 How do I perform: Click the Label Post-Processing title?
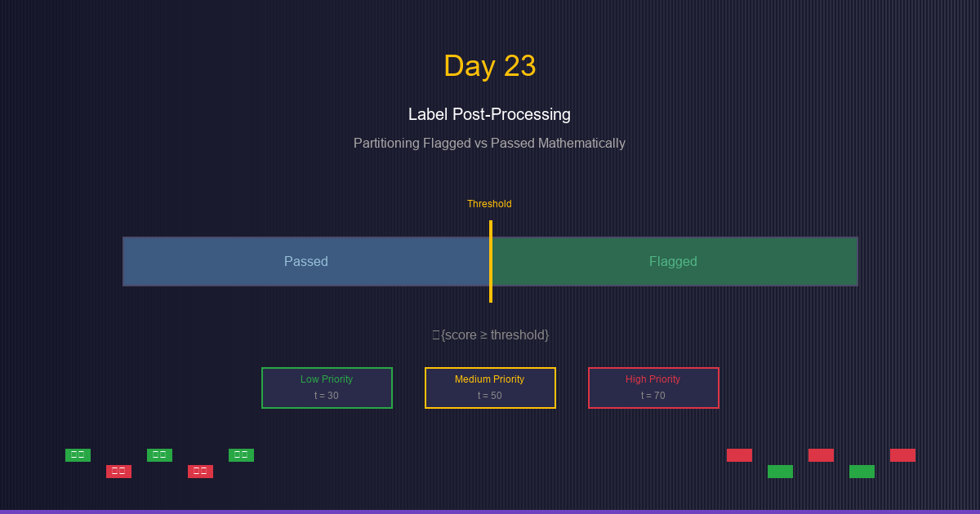pyautogui.click(x=489, y=114)
